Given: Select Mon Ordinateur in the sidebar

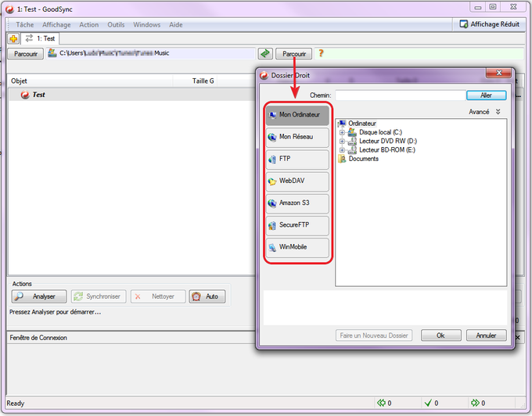Looking at the screenshot, I should tap(297, 115).
